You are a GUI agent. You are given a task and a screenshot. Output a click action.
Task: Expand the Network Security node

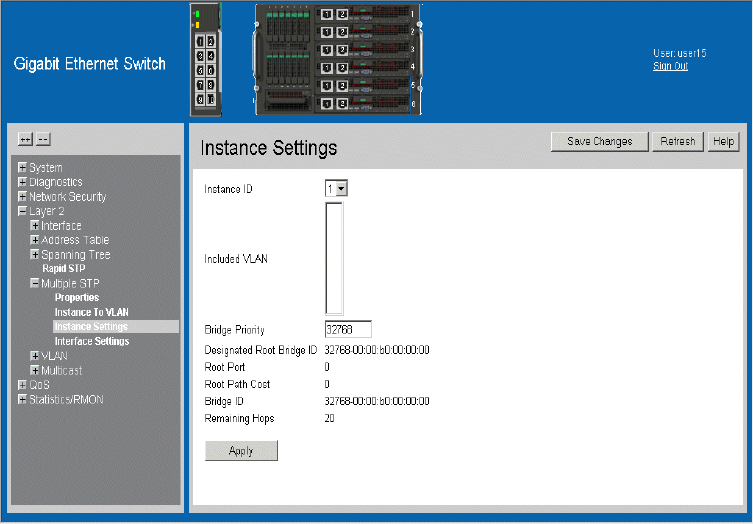point(22,197)
